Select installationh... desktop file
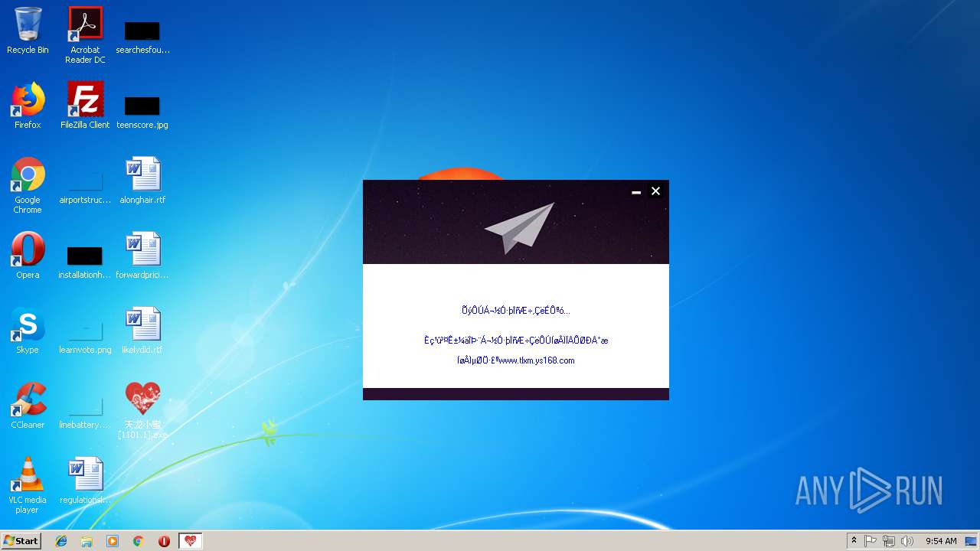This screenshot has width=980, height=551. point(85,262)
